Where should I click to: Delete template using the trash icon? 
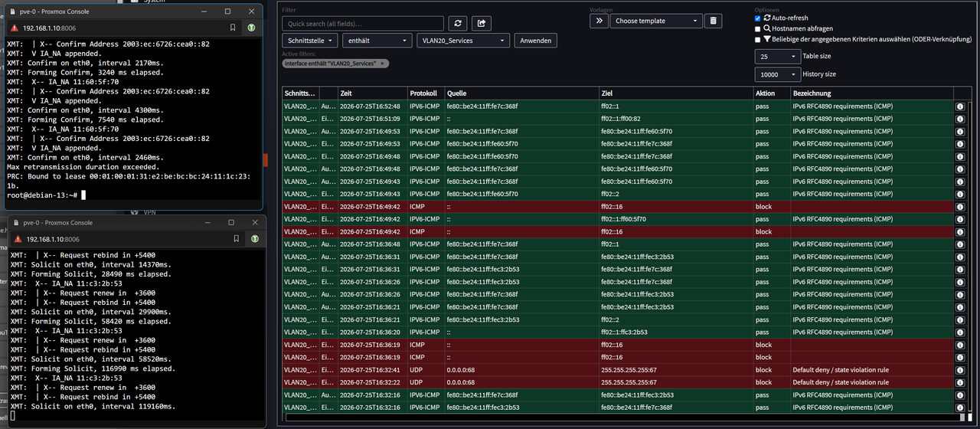click(x=713, y=21)
